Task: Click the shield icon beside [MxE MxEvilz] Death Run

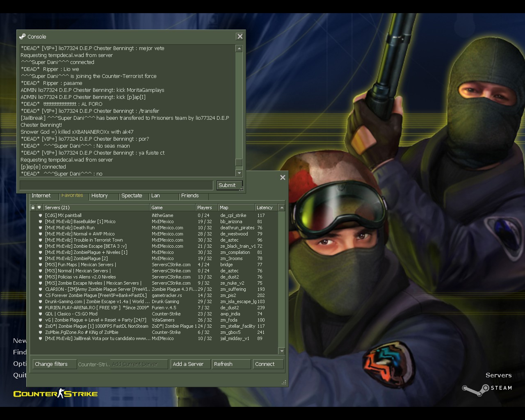Action: click(x=41, y=228)
